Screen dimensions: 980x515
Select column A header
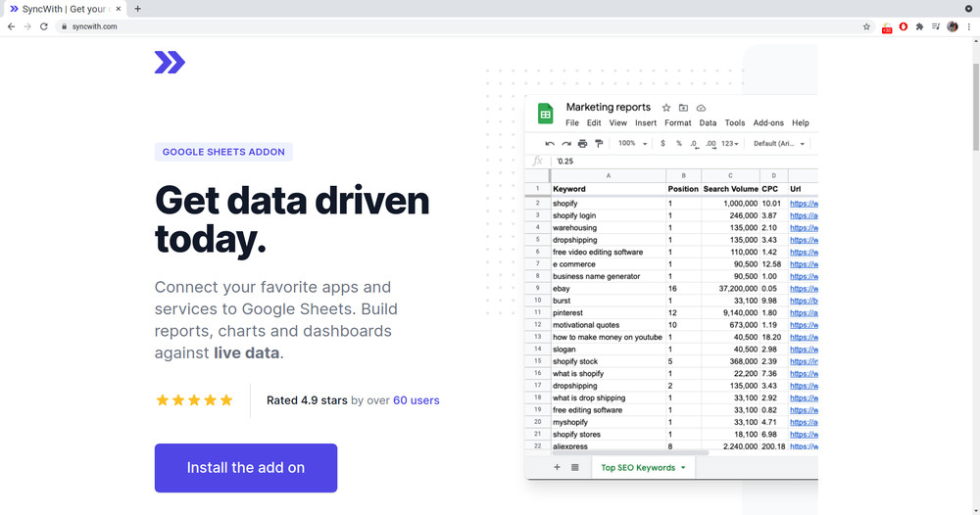[x=609, y=175]
